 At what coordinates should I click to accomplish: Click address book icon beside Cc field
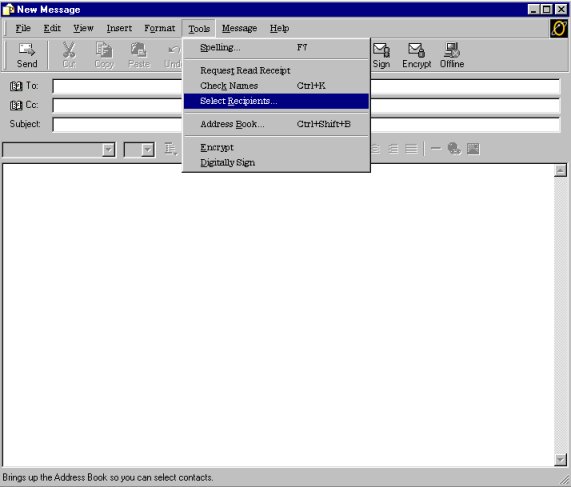coord(16,105)
